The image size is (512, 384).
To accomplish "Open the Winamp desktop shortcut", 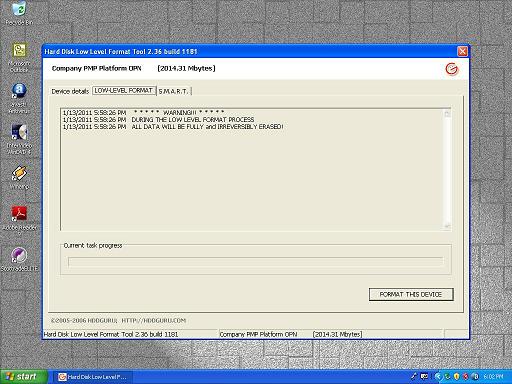I will pos(19,177).
